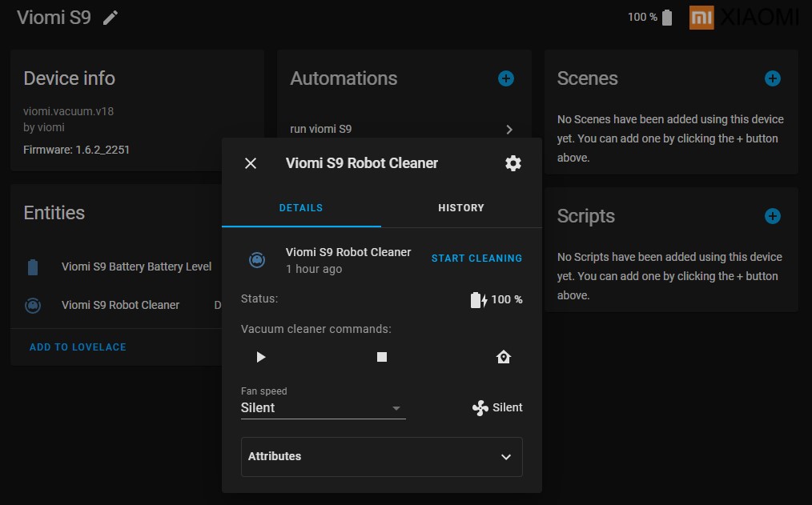Click the Xiaomi brand logo
Image resolution: width=812 pixels, height=505 pixels.
(744, 17)
